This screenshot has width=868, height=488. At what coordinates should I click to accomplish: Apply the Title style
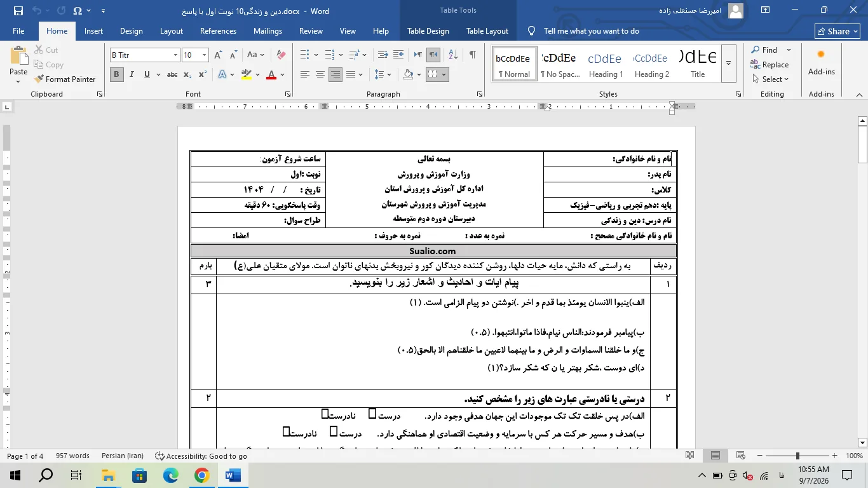tap(698, 63)
